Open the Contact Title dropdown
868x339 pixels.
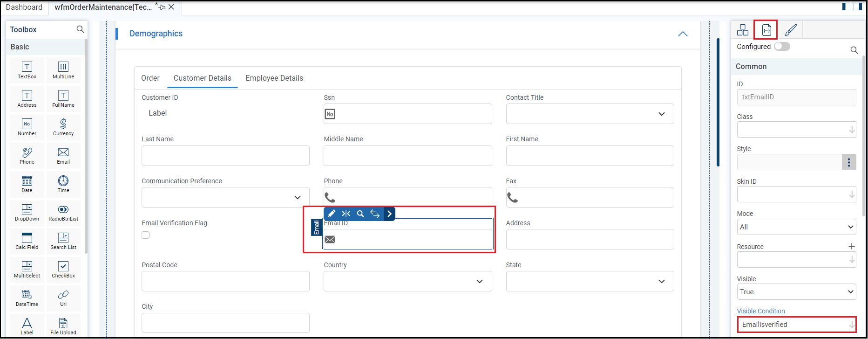point(590,114)
